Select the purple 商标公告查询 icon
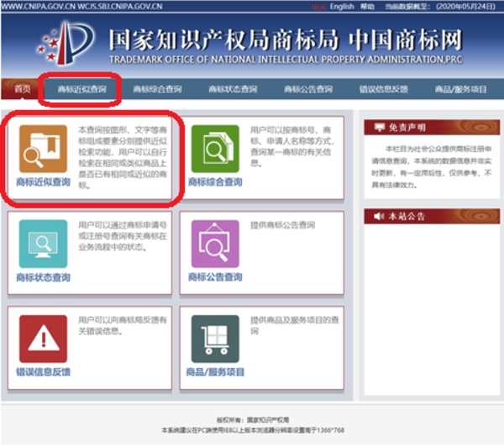The height and width of the screenshot is (446, 504). [215, 244]
